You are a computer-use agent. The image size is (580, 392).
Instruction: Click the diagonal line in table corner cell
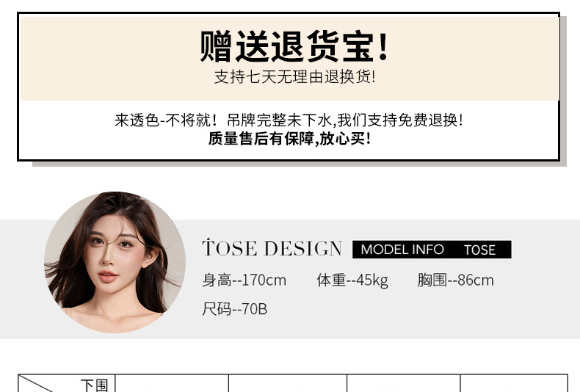(x=36, y=383)
